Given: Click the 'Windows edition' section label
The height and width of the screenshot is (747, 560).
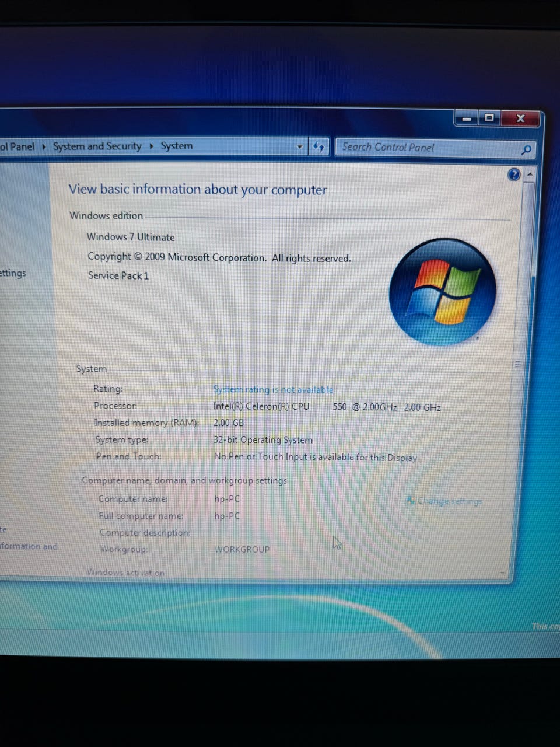Looking at the screenshot, I should click(x=106, y=215).
